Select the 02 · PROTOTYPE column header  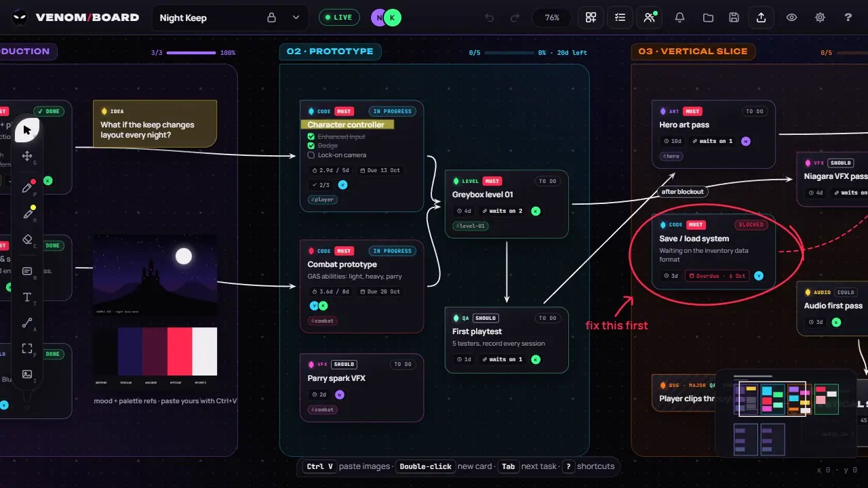coord(330,52)
